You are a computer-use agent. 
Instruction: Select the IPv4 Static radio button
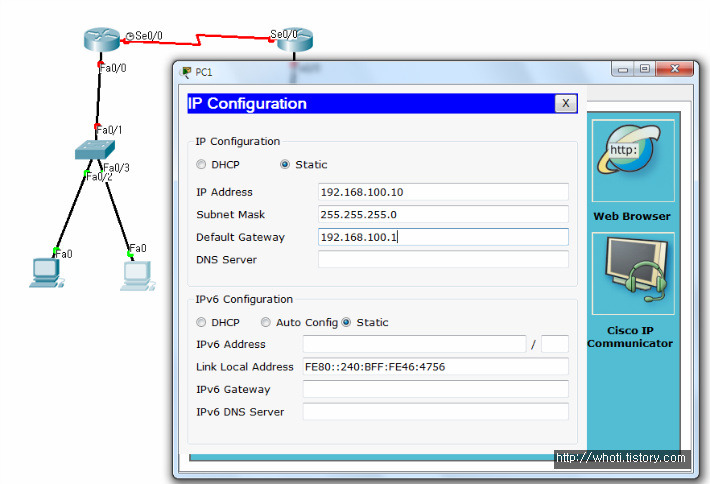pos(285,164)
